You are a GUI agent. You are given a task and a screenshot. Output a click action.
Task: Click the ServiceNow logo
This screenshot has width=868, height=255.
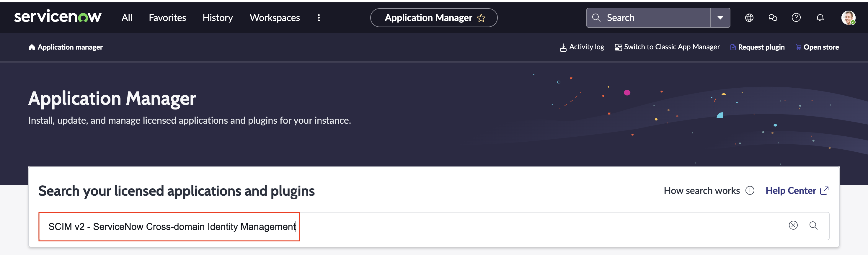tap(58, 17)
